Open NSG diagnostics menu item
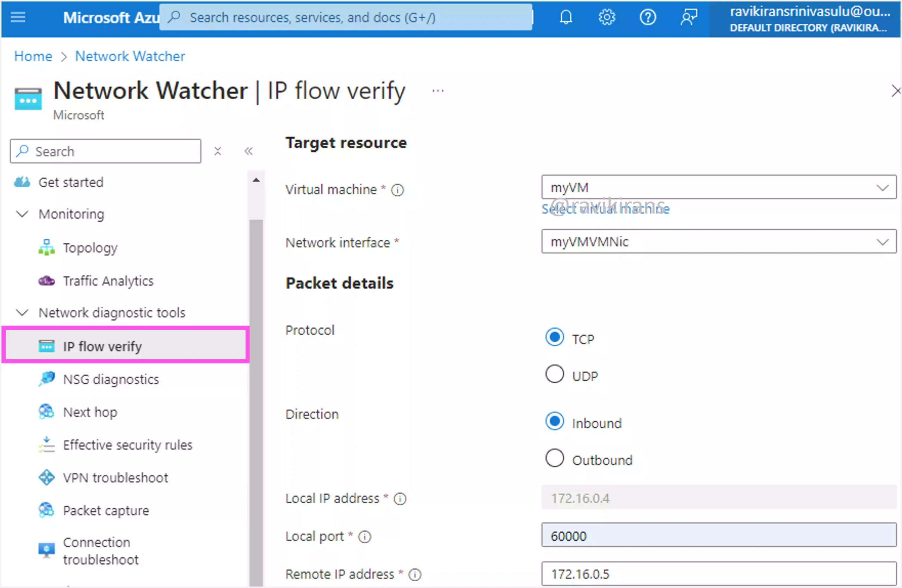Screen dimensions: 902x588 click(x=111, y=379)
